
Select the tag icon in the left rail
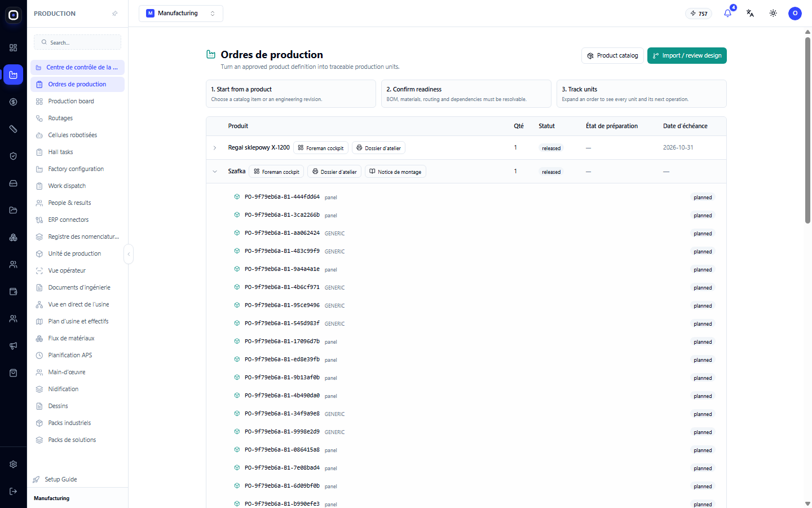tap(14, 129)
